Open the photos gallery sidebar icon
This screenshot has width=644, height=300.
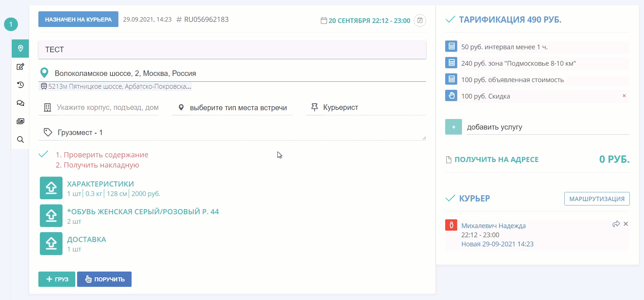(x=20, y=121)
